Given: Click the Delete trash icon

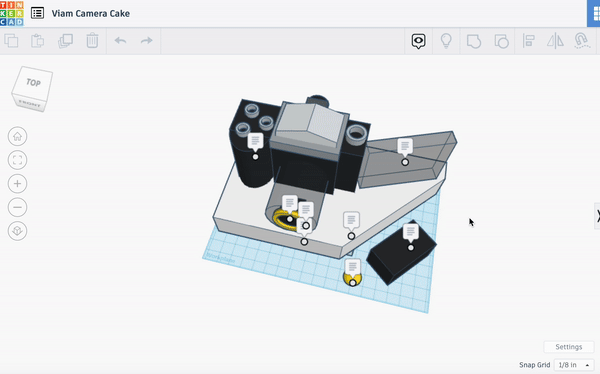Looking at the screenshot, I should click(x=92, y=41).
